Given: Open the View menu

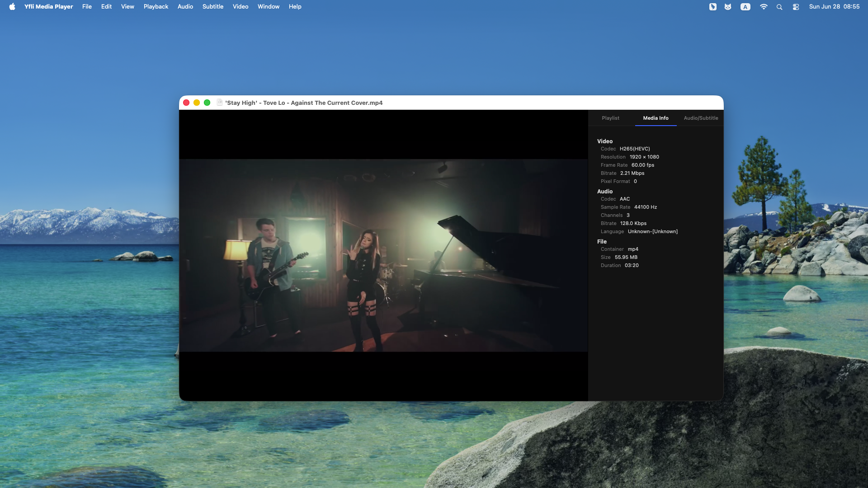Looking at the screenshot, I should tap(127, 6).
